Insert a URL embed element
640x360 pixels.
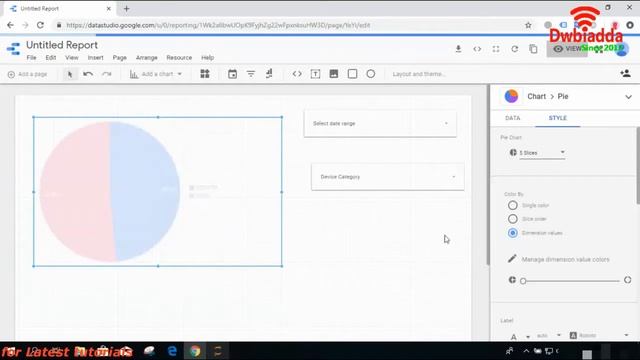point(297,74)
